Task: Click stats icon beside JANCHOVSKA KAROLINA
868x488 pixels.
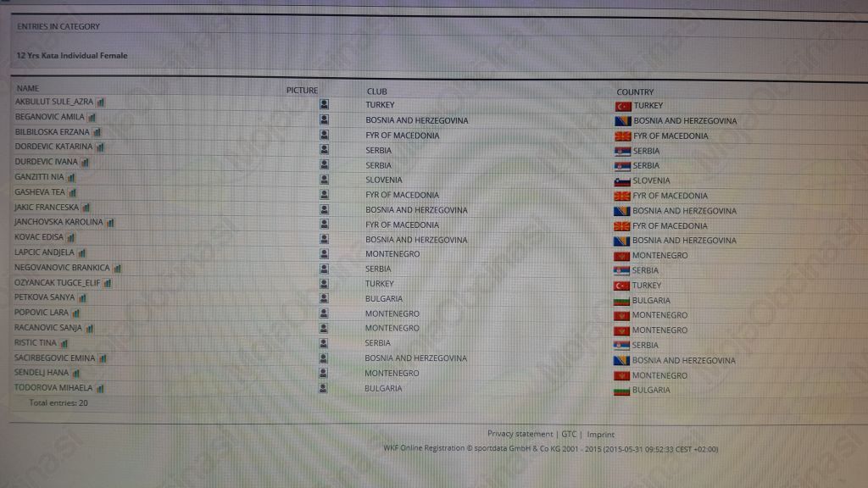Action: point(110,223)
